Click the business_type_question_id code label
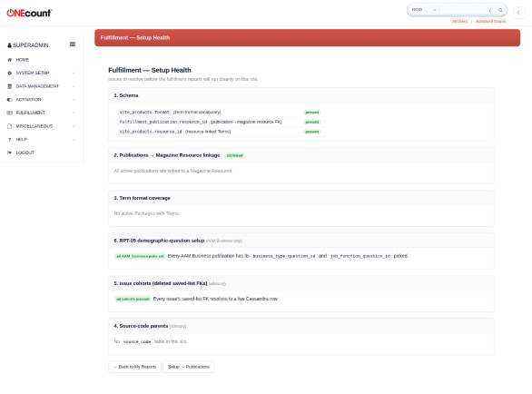 [x=283, y=256]
